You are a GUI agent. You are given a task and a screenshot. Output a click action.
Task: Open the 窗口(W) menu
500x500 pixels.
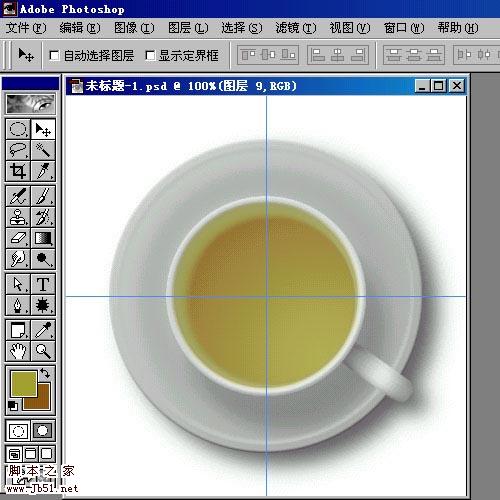click(404, 28)
